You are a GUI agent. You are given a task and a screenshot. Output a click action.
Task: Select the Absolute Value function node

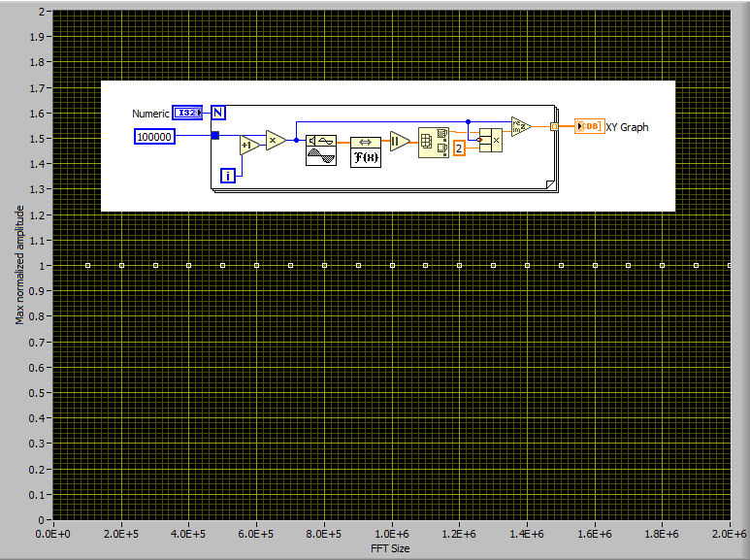tap(400, 143)
